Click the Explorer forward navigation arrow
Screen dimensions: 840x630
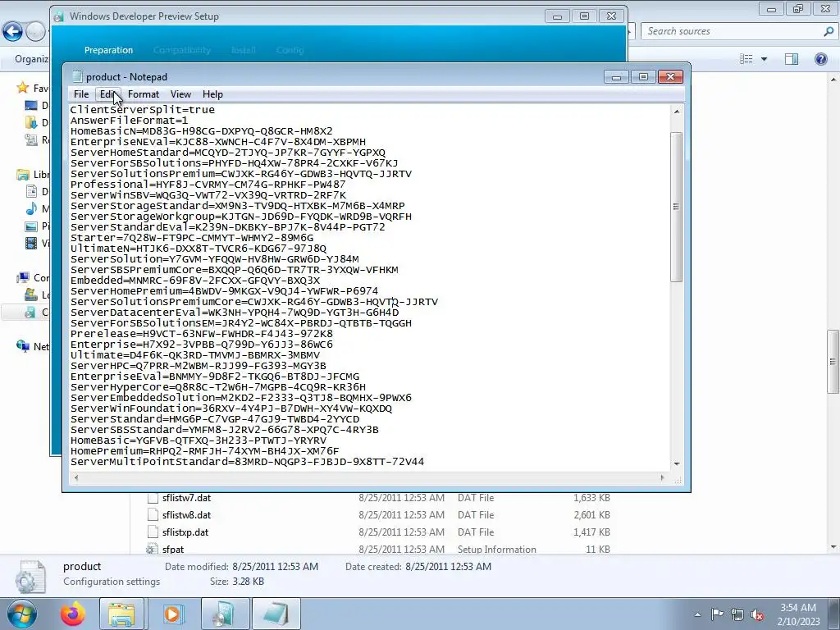36,32
